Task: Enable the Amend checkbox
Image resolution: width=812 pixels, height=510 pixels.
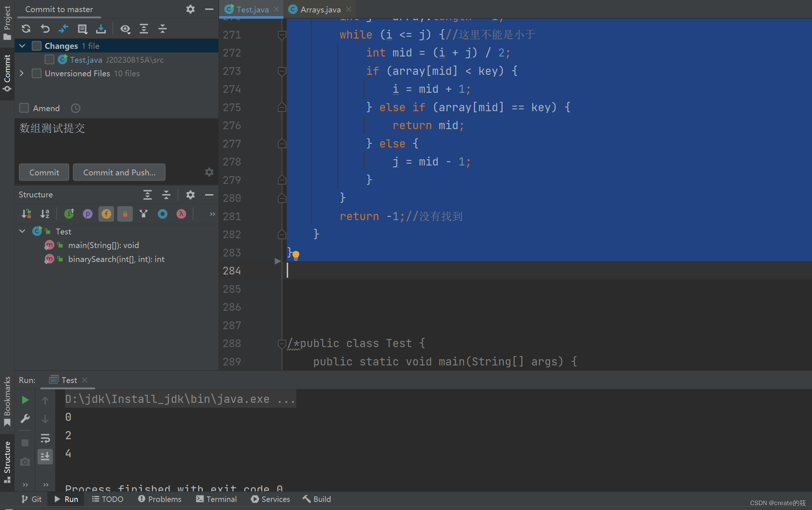Action: (x=24, y=108)
